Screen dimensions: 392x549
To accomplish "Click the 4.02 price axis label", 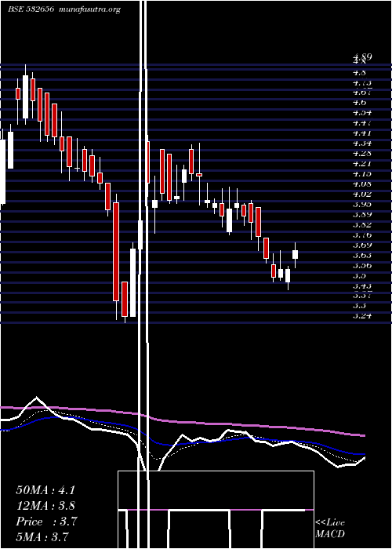I will point(362,194).
